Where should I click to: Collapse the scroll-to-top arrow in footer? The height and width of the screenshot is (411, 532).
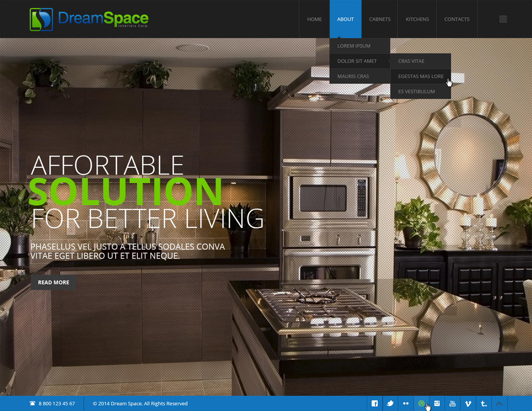click(499, 403)
